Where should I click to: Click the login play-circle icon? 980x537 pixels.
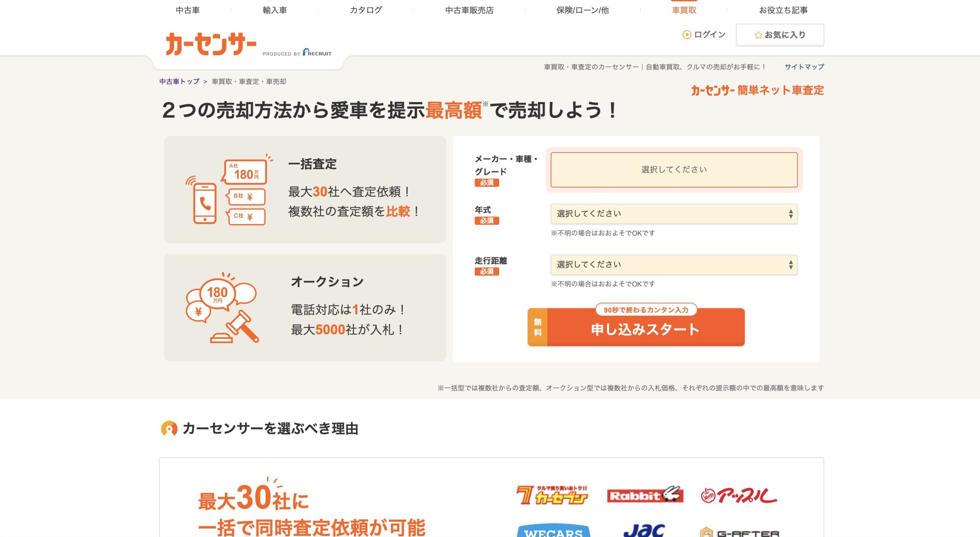(x=687, y=35)
